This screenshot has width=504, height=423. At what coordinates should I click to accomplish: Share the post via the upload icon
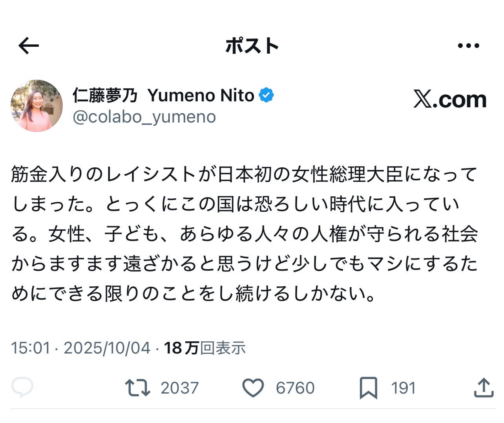(484, 388)
